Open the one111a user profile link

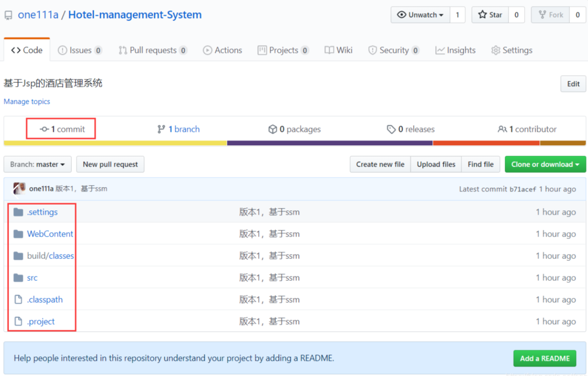(x=38, y=15)
